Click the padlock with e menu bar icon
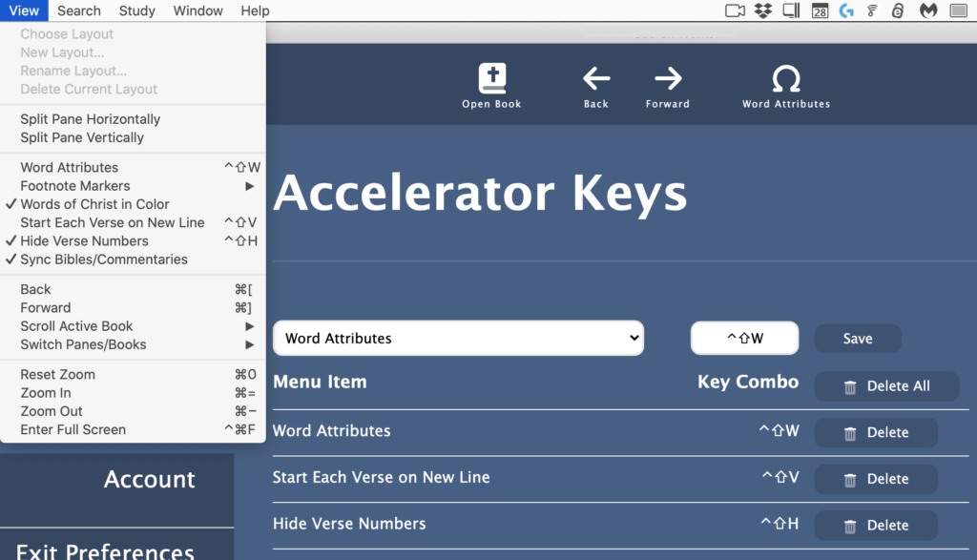 pos(898,10)
